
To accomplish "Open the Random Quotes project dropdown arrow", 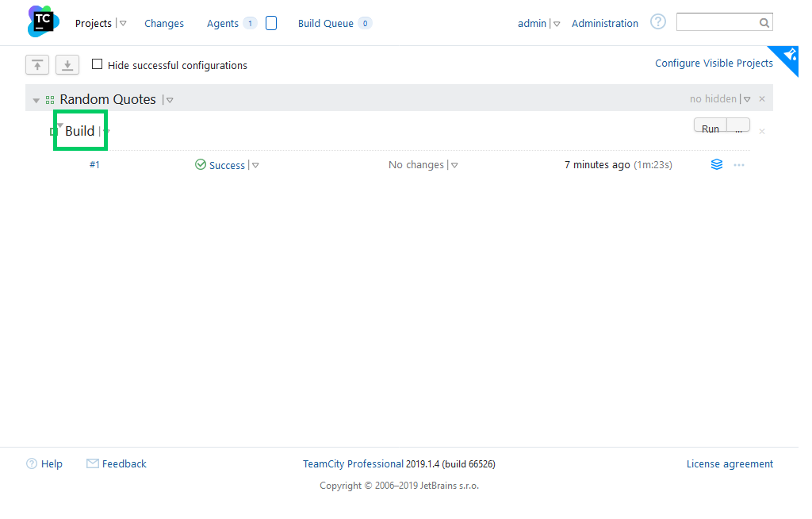I will point(170,100).
